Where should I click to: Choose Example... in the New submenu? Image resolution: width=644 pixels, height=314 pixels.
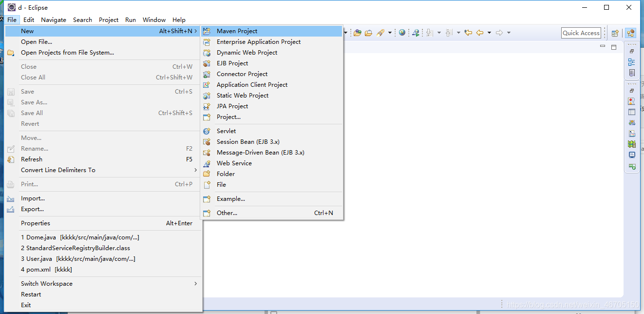pyautogui.click(x=272, y=199)
